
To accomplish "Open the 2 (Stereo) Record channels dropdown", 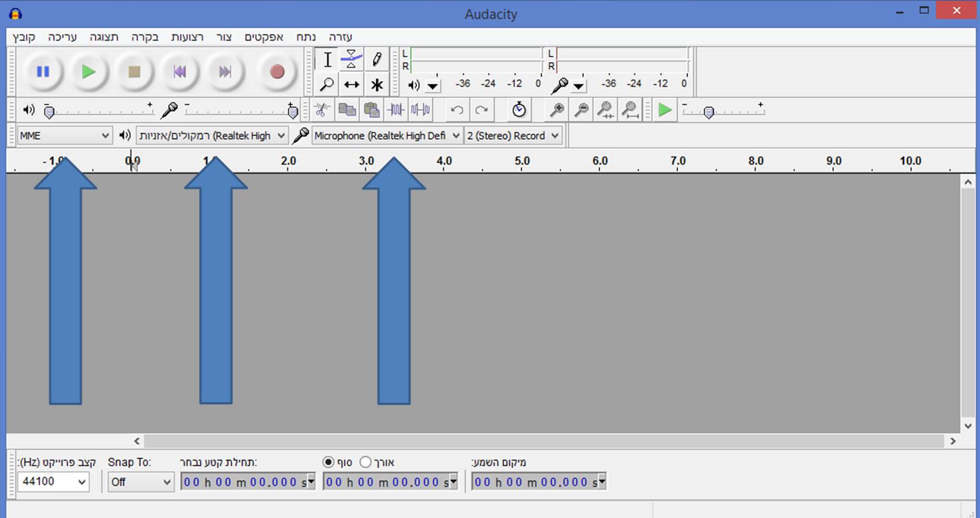I will click(513, 136).
